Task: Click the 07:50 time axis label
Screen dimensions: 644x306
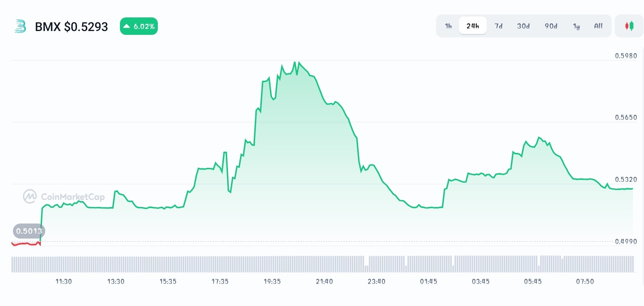Action: [x=585, y=281]
